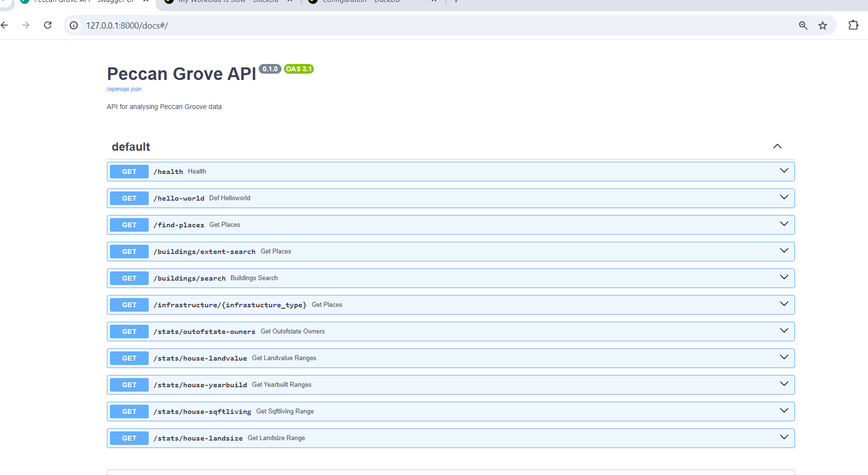
Task: Click the GET button for /stats/house-sqftliving
Action: (129, 412)
